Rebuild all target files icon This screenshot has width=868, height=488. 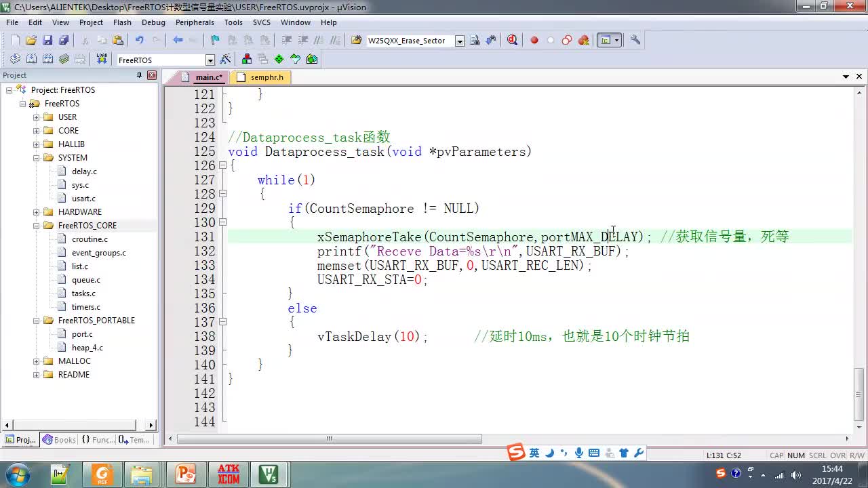coord(47,60)
